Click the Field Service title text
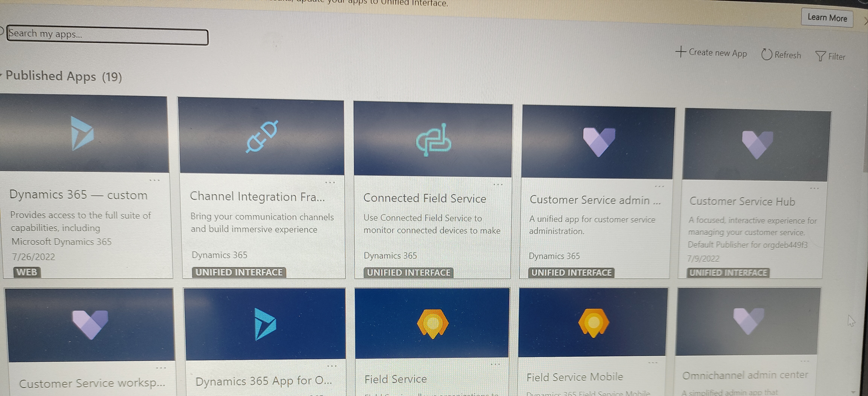This screenshot has height=396, width=868. pos(396,379)
